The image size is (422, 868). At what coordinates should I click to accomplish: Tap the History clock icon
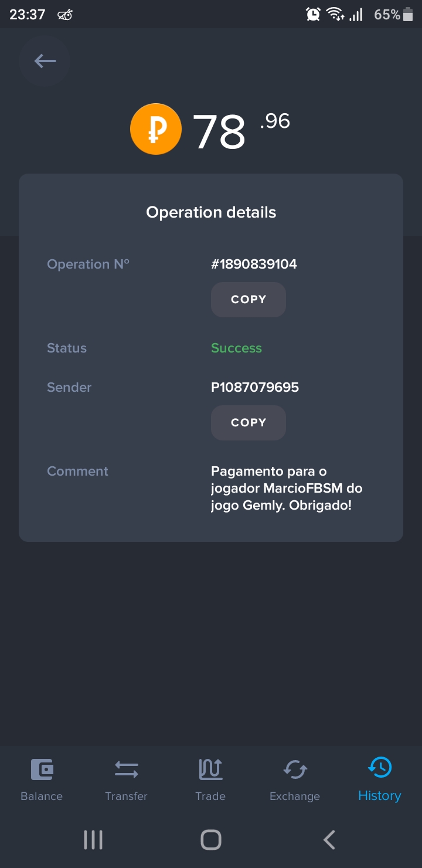pyautogui.click(x=379, y=768)
